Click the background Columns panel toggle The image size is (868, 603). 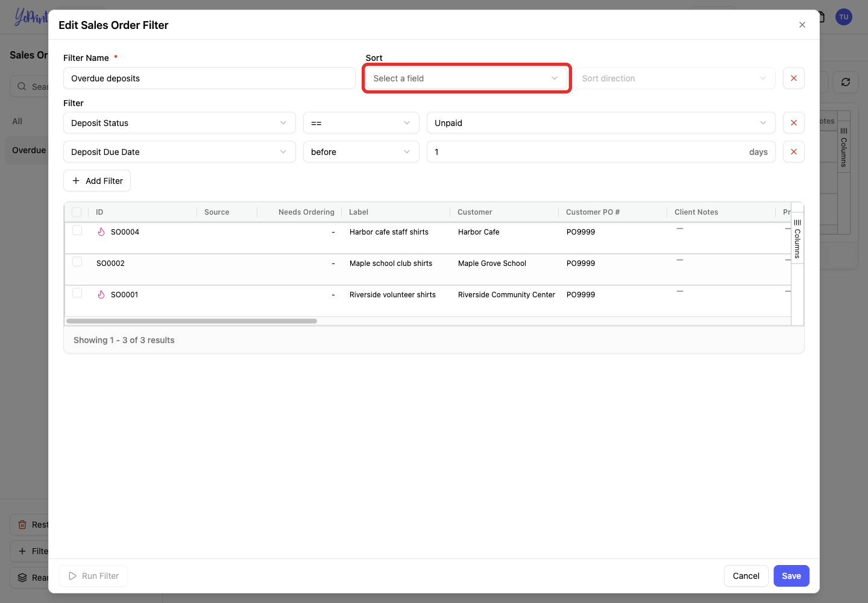pos(843,147)
